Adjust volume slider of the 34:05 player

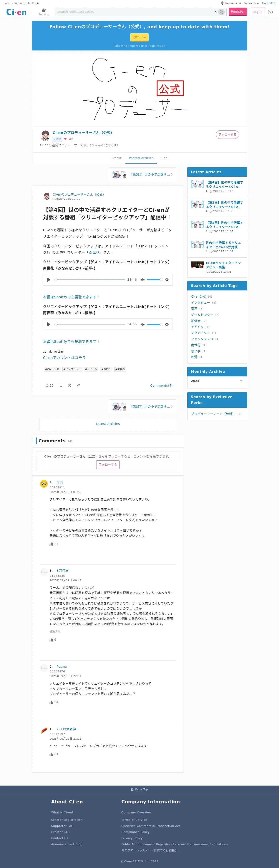pos(155,325)
